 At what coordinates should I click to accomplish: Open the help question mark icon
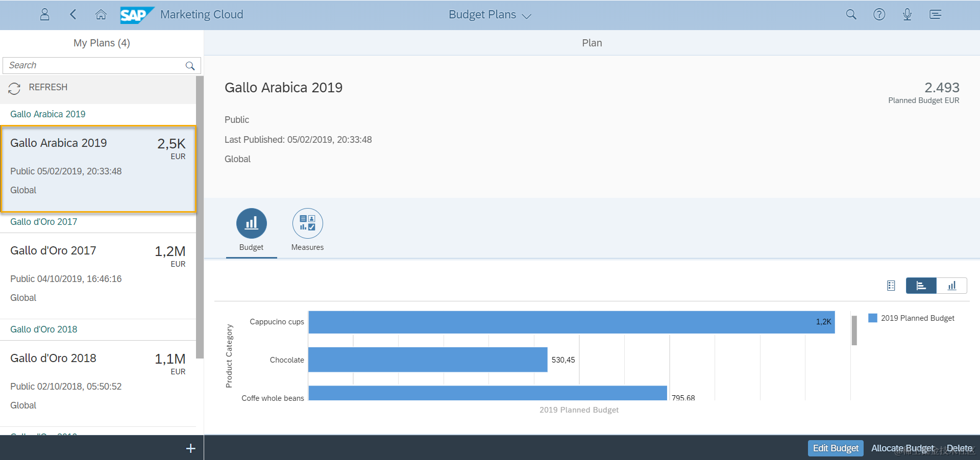[879, 14]
